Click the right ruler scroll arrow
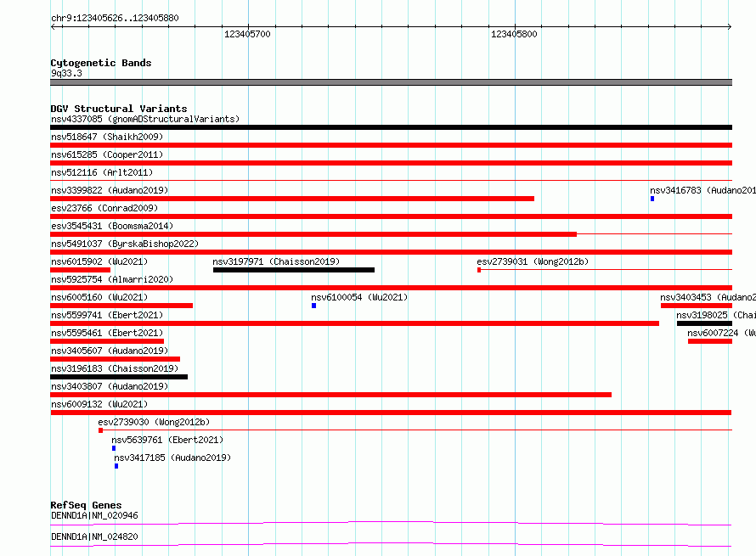Screen dimensions: 756x556 (729, 27)
